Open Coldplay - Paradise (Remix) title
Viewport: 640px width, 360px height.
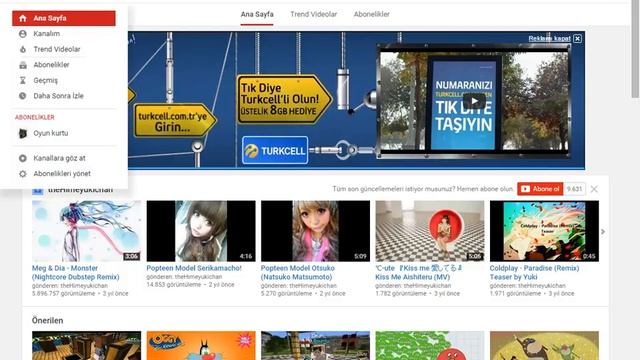point(534,272)
